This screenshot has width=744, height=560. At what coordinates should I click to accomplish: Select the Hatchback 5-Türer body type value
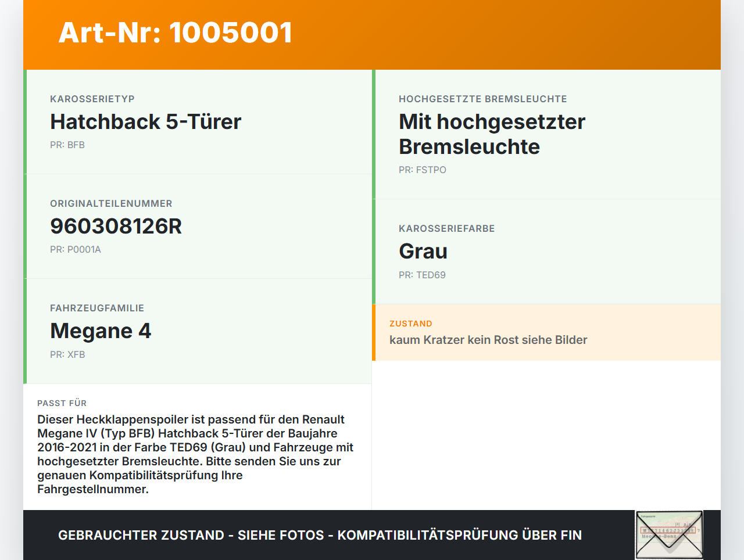coord(145,121)
